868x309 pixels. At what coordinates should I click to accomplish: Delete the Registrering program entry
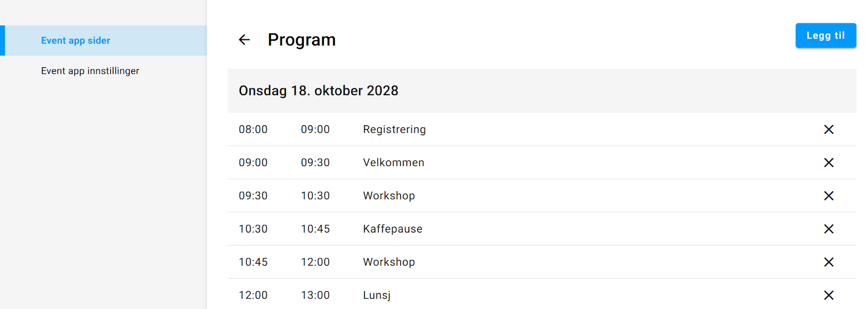[x=828, y=130]
